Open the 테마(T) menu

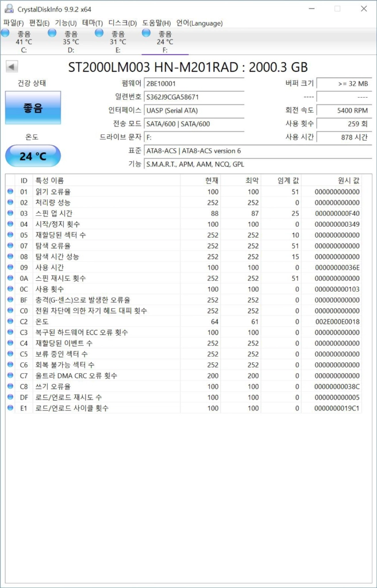93,23
